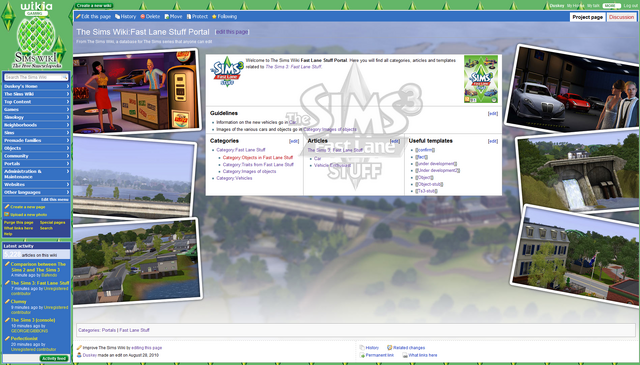Open The Sims 3 (console) activity entry
This screenshot has width=640, height=365.
(33, 320)
